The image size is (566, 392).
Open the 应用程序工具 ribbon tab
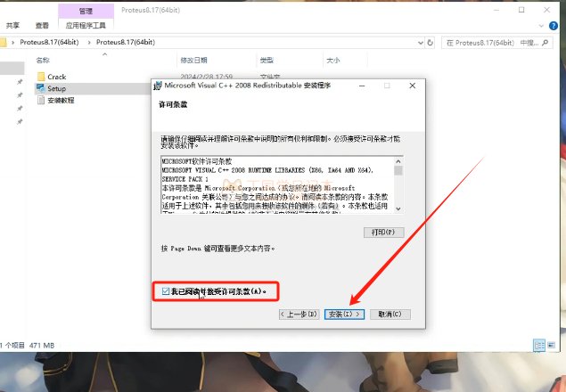86,25
